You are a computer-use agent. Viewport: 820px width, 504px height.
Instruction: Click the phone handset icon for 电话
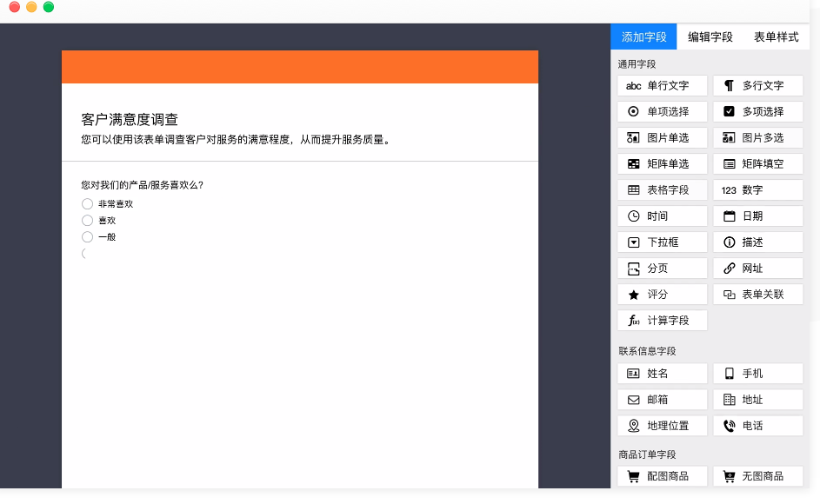pyautogui.click(x=729, y=426)
